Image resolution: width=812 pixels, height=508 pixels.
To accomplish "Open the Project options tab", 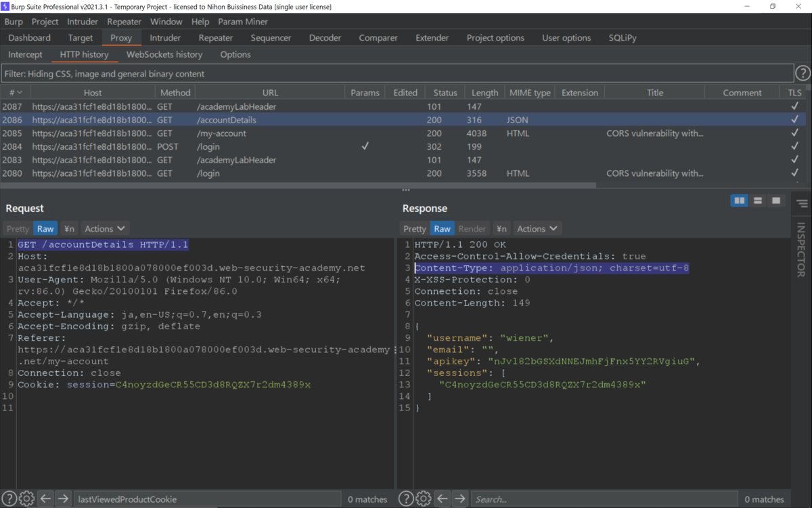I will (495, 38).
